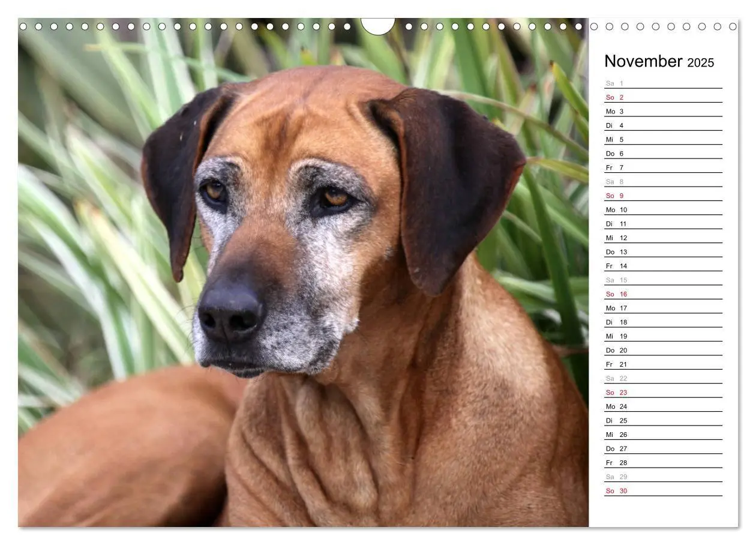
Task: Select the Mo 3 date row
Action: [663, 111]
